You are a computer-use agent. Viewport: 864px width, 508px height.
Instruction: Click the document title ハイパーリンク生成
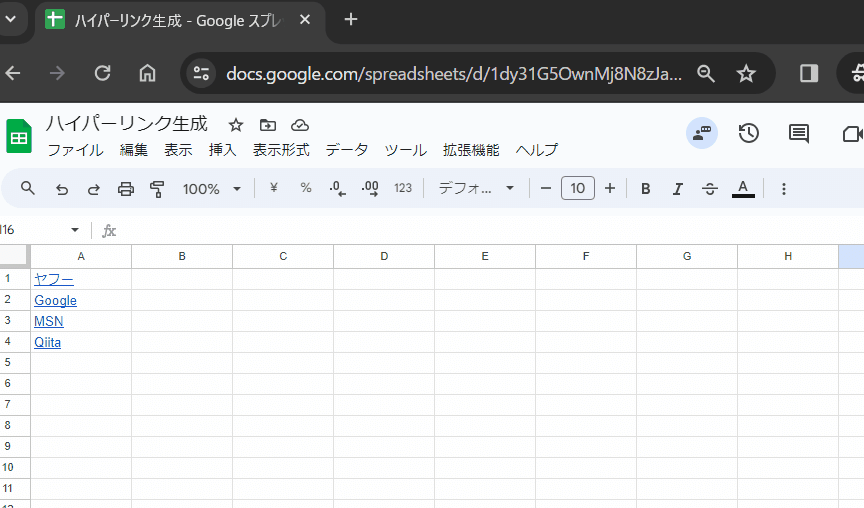[x=126, y=123]
